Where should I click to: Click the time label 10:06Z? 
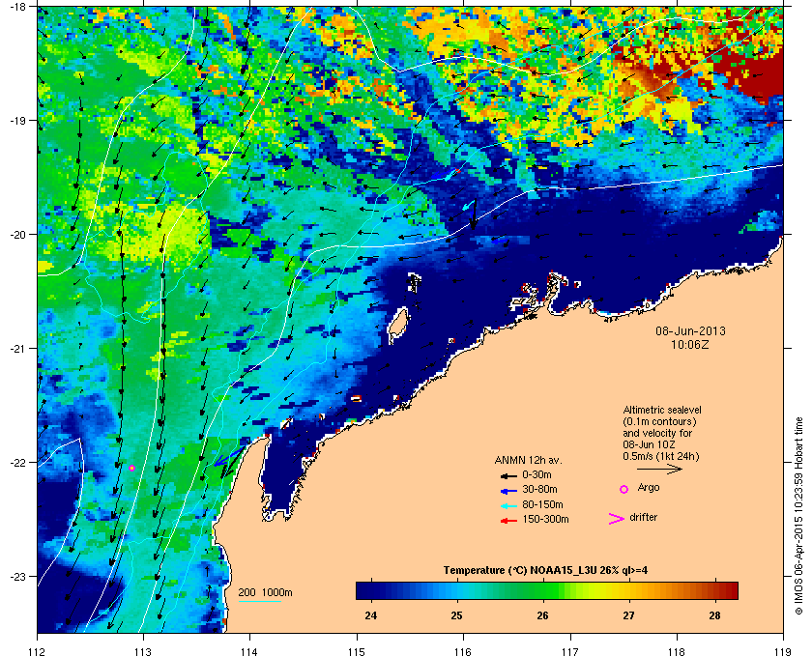pyautogui.click(x=690, y=344)
